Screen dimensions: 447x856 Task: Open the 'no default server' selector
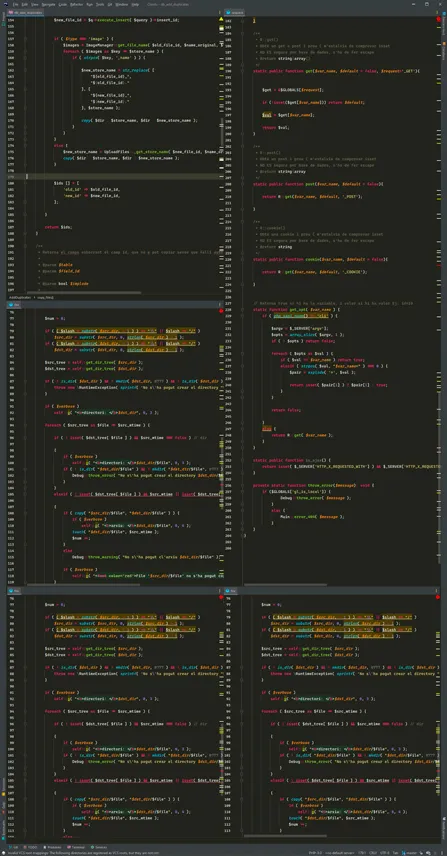coord(340,853)
